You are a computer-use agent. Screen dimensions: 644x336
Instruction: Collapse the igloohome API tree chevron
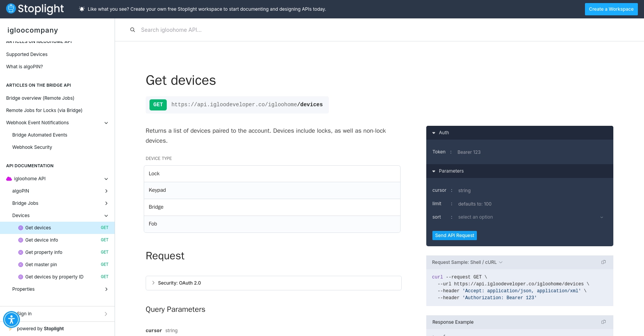click(x=106, y=179)
